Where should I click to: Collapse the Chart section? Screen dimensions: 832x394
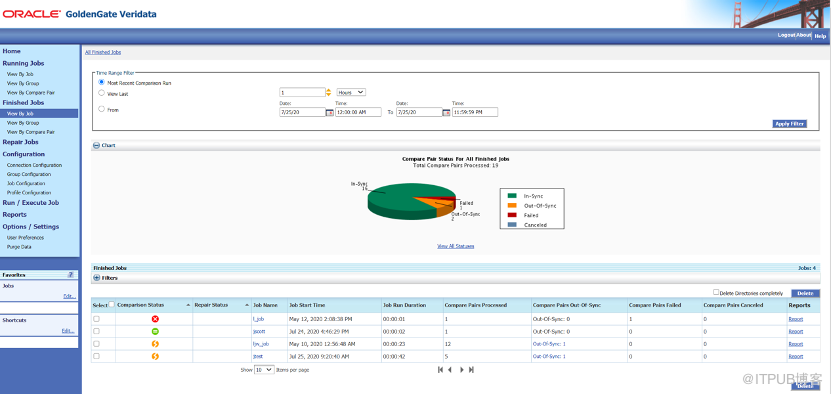click(97, 145)
